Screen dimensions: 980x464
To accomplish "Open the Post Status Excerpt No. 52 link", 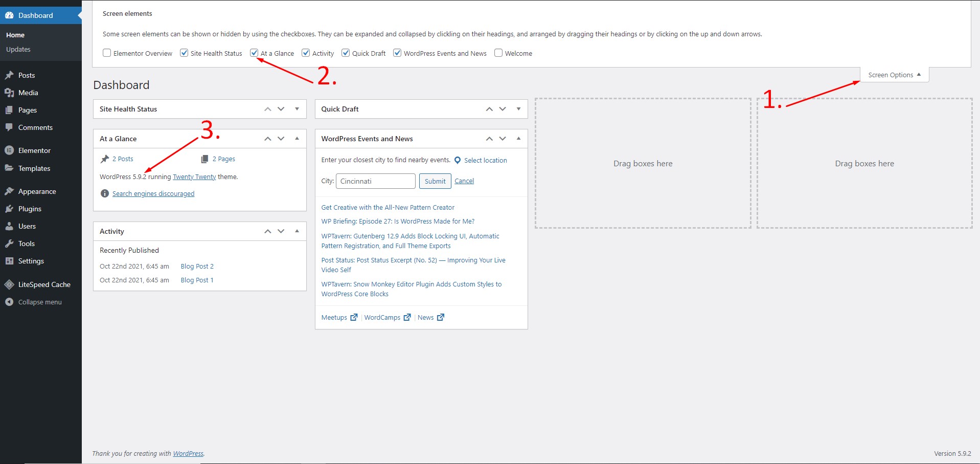I will click(413, 265).
